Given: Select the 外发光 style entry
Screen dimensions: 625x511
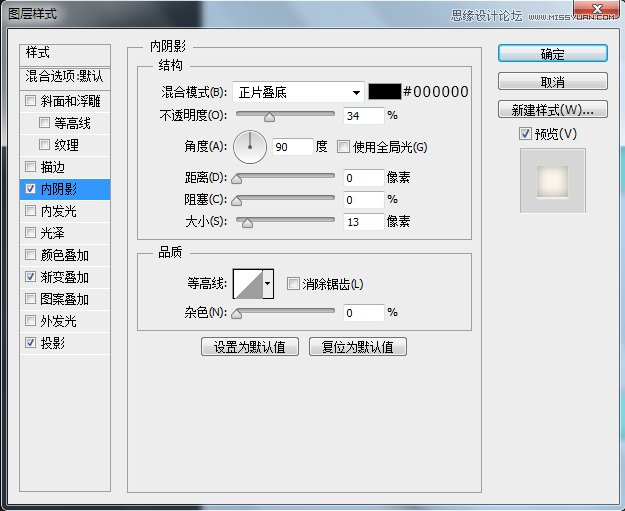Looking at the screenshot, I should tap(59, 320).
